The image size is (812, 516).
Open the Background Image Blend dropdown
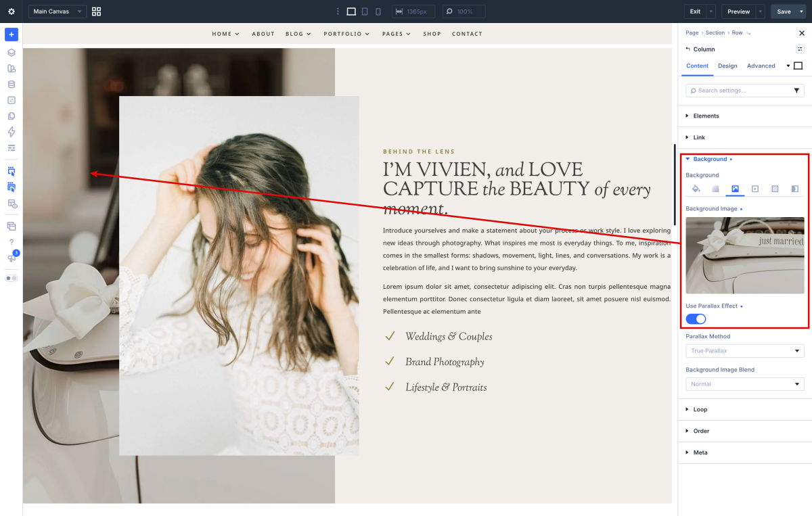pos(745,384)
